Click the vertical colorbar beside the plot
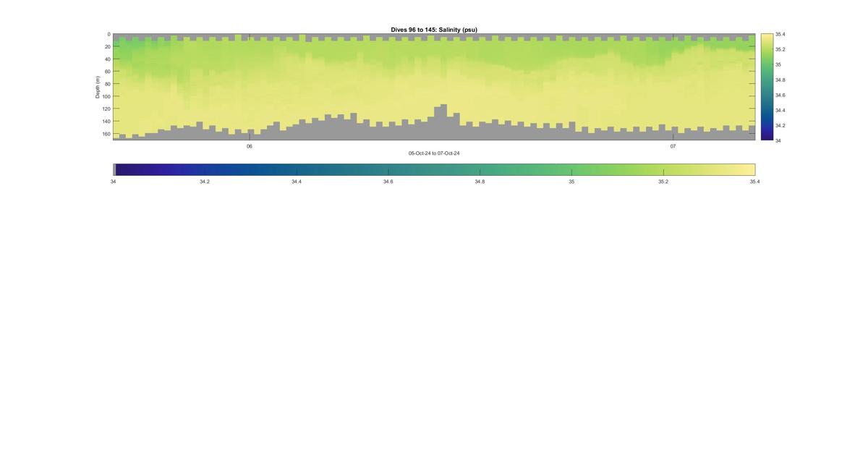 (x=767, y=87)
